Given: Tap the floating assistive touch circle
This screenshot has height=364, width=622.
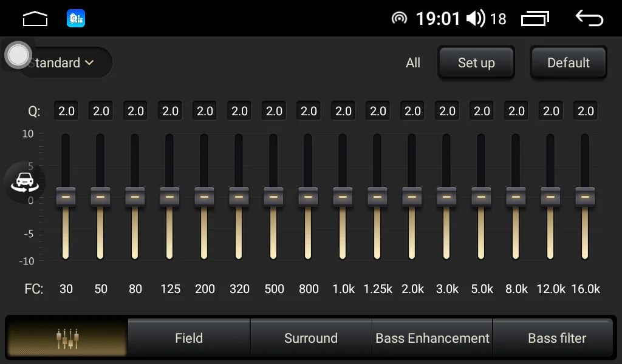Looking at the screenshot, I should pos(18,55).
